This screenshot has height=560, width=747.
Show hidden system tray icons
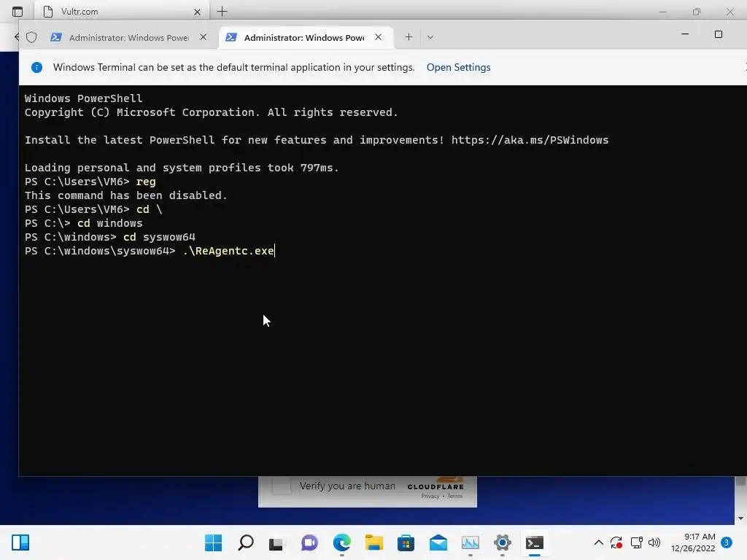pyautogui.click(x=599, y=542)
